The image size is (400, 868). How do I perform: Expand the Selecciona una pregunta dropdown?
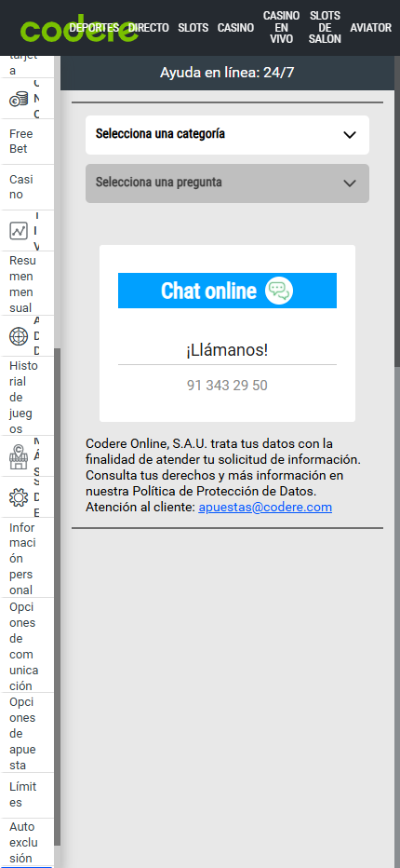click(227, 183)
